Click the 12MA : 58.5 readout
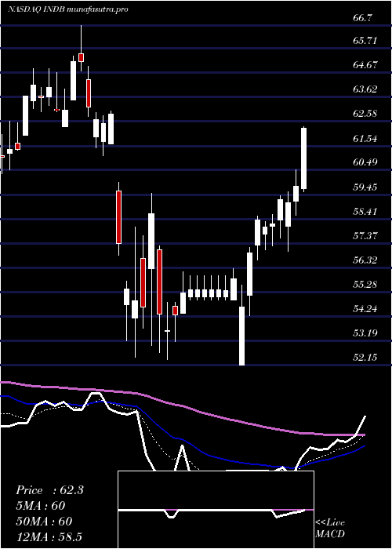The height and width of the screenshot is (549, 392). (49, 536)
